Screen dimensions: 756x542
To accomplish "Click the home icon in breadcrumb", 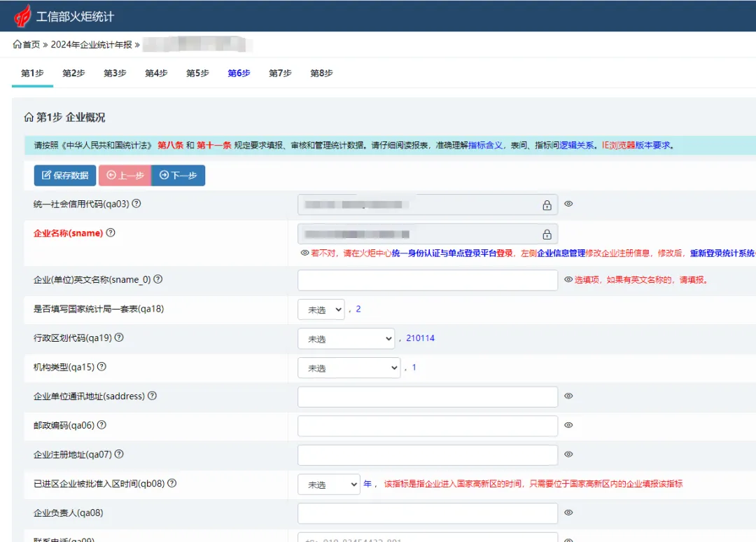I will pos(17,44).
